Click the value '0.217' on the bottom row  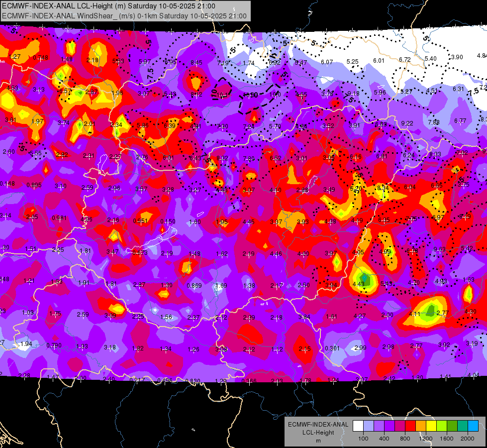coord(137,380)
